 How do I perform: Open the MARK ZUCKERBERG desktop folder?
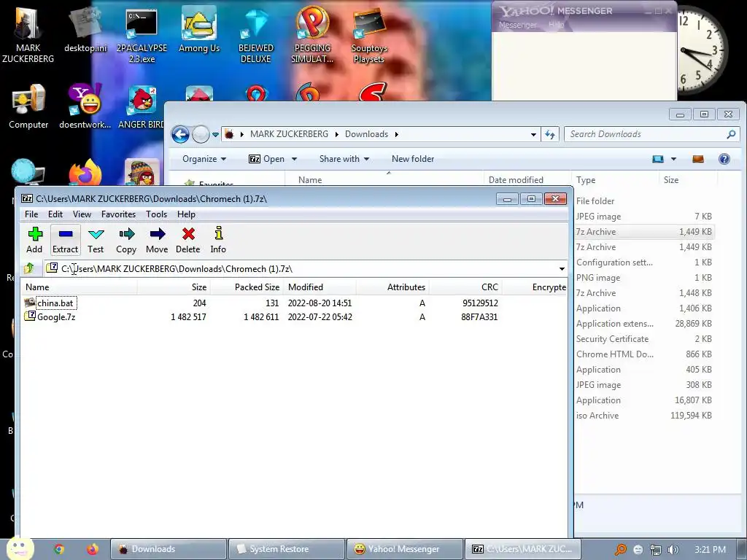click(x=28, y=36)
